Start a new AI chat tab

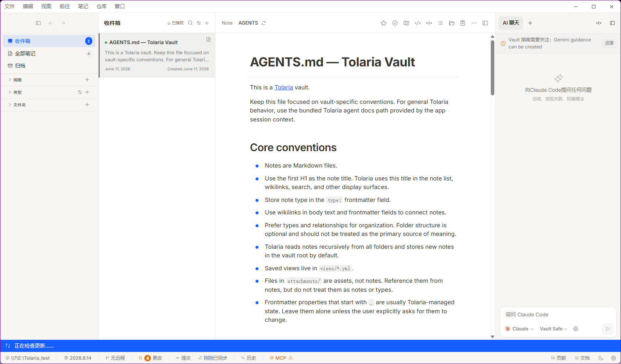click(530, 23)
